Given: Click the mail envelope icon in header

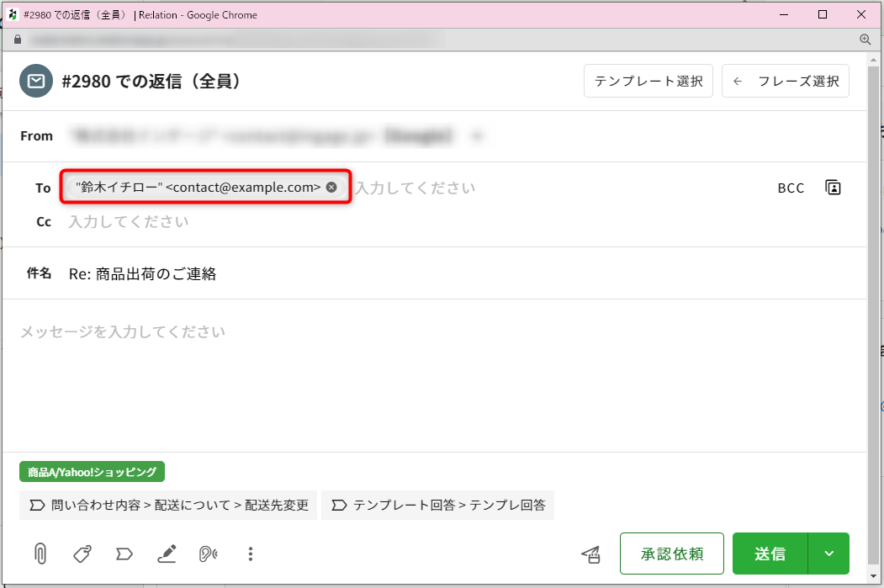Looking at the screenshot, I should (x=36, y=82).
